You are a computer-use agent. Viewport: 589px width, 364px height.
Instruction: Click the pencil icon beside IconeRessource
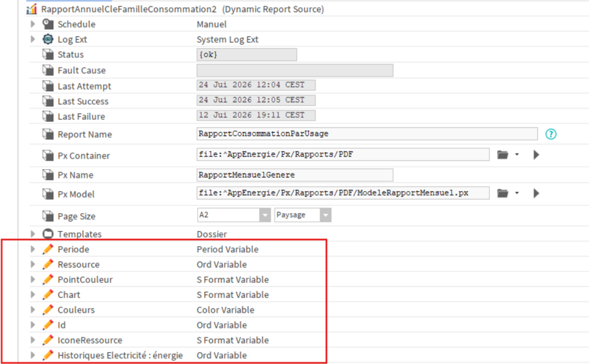(x=48, y=340)
